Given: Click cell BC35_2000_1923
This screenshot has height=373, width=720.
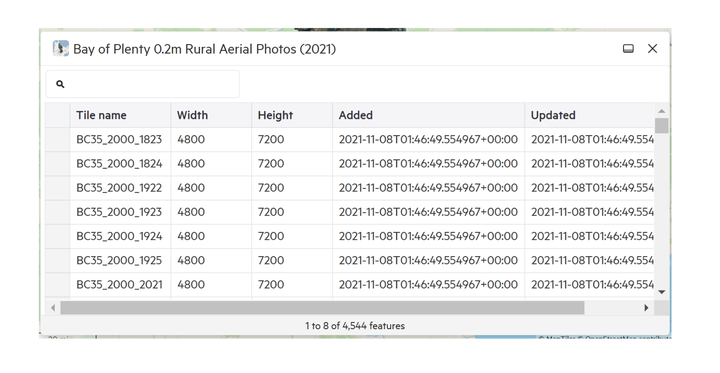Looking at the screenshot, I should (120, 212).
